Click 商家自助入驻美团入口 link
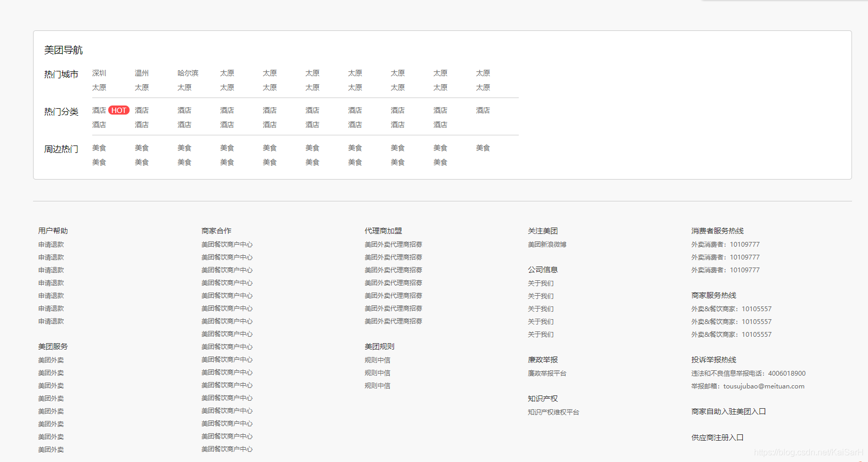The height and width of the screenshot is (462, 868). pos(729,411)
